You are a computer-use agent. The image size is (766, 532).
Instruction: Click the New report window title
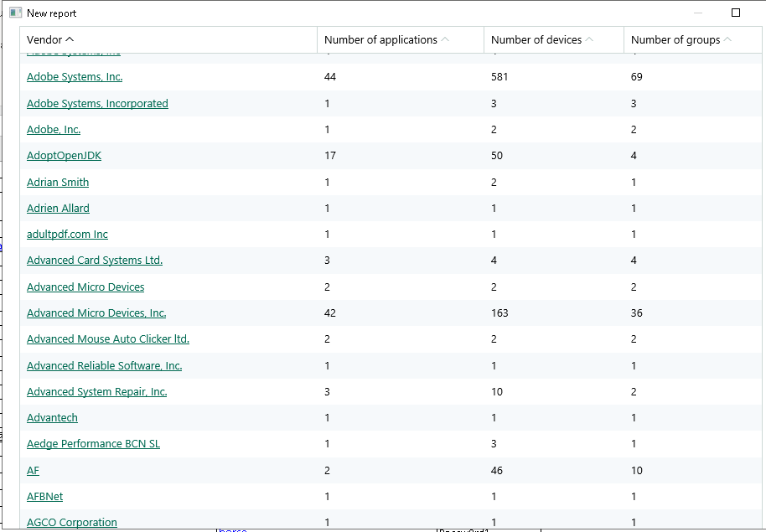pyautogui.click(x=51, y=13)
